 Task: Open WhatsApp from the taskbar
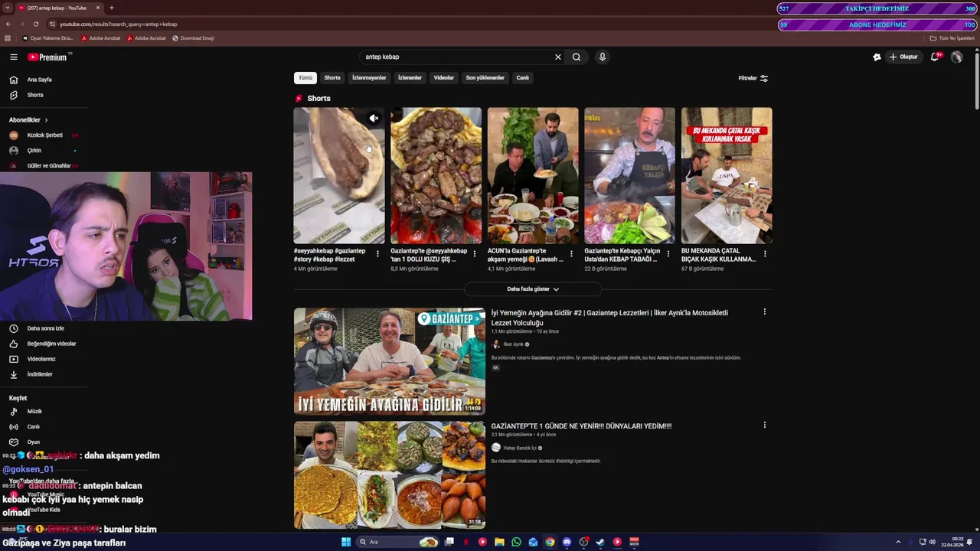(516, 542)
